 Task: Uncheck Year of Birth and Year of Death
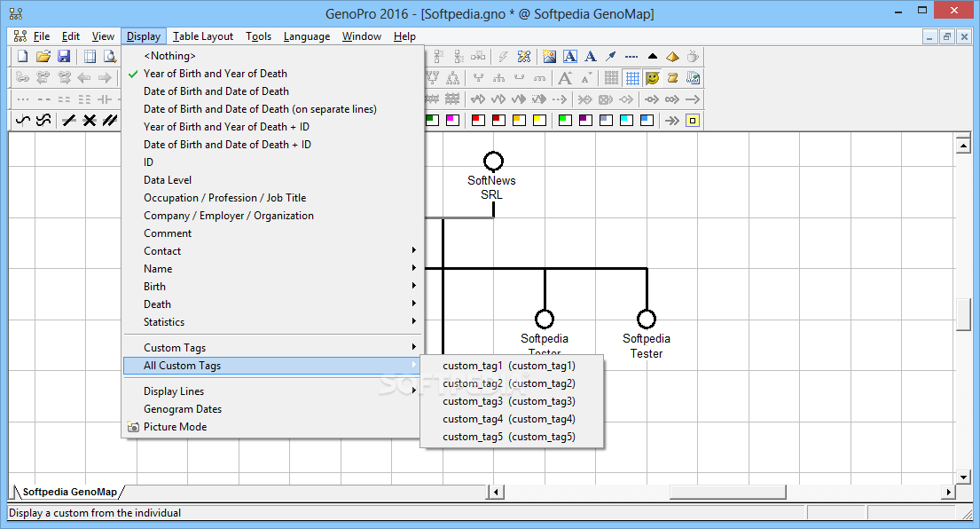273,74
